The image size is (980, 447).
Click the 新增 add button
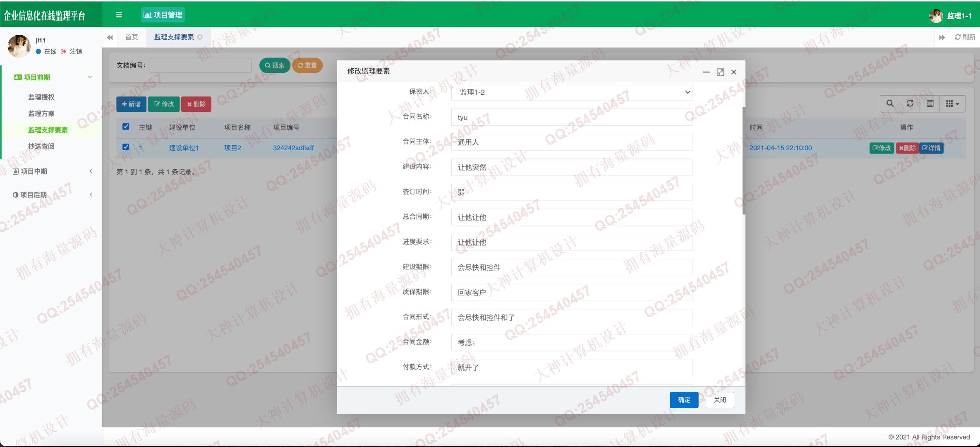(x=131, y=104)
